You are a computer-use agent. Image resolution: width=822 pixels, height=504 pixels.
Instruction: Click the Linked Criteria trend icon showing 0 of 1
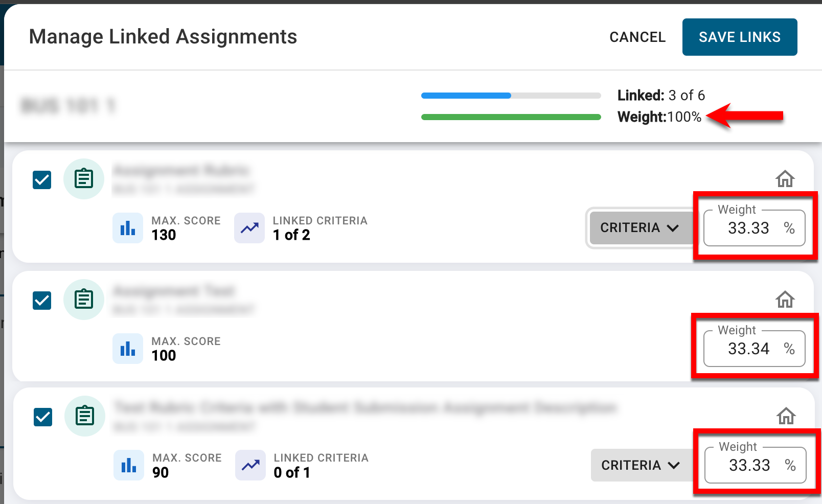[250, 465]
